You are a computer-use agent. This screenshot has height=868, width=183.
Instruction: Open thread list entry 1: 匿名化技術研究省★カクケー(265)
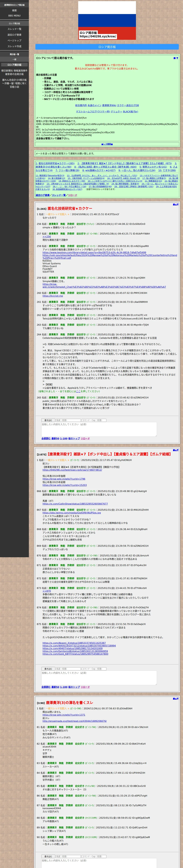click(55, 163)
